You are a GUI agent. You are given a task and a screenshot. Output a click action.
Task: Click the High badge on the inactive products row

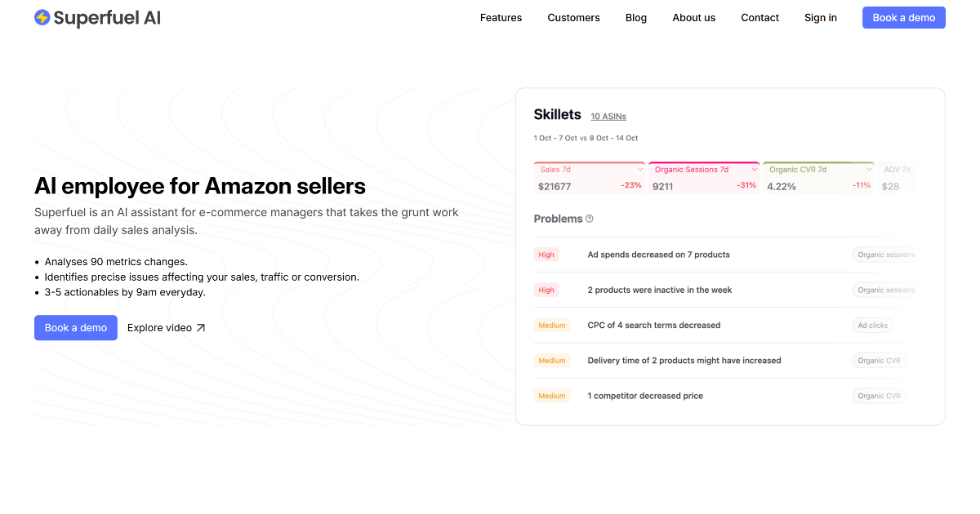(546, 290)
